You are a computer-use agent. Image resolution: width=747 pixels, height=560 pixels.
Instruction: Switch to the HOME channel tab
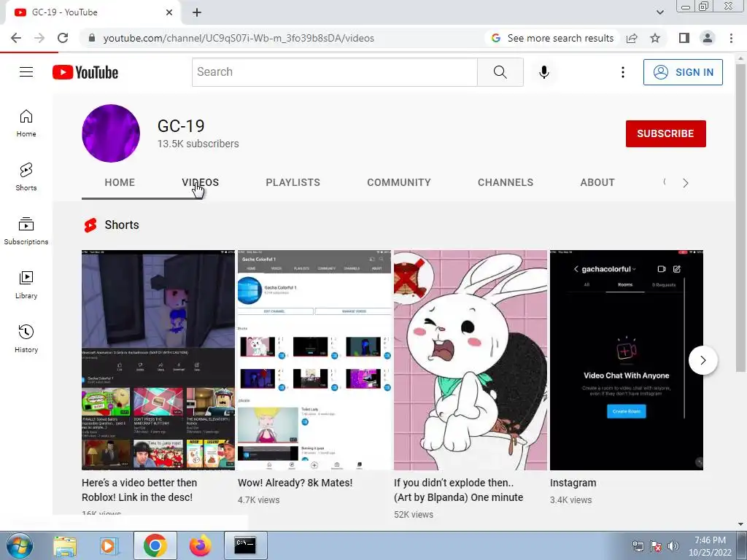[120, 182]
